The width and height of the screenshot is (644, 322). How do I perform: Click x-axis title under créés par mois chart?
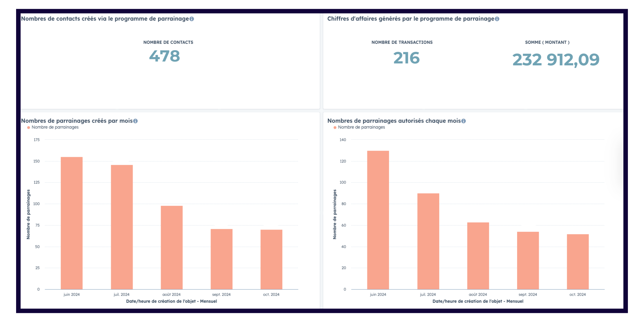pos(172,301)
